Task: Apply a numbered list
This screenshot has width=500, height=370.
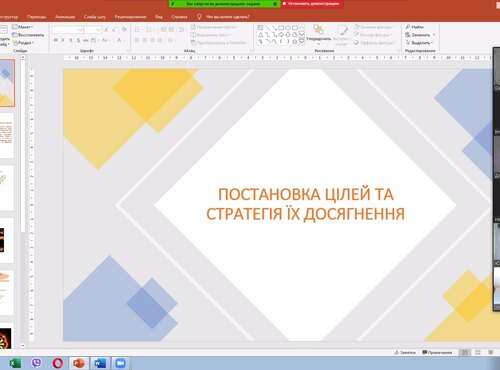Action: [x=150, y=30]
